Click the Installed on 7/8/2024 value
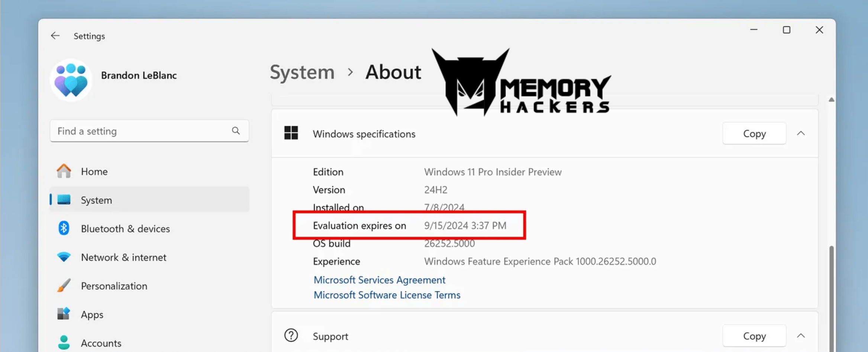 pos(444,207)
